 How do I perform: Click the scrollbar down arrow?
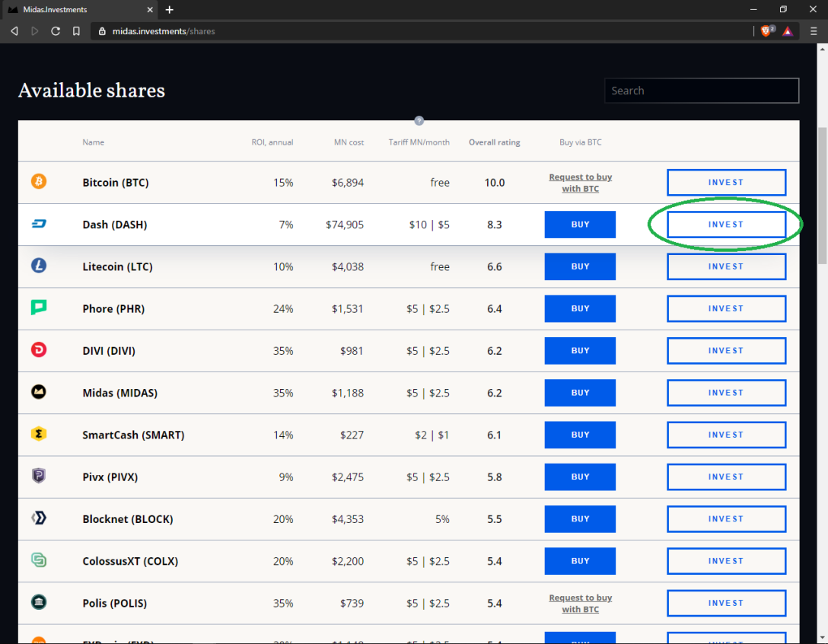822,639
